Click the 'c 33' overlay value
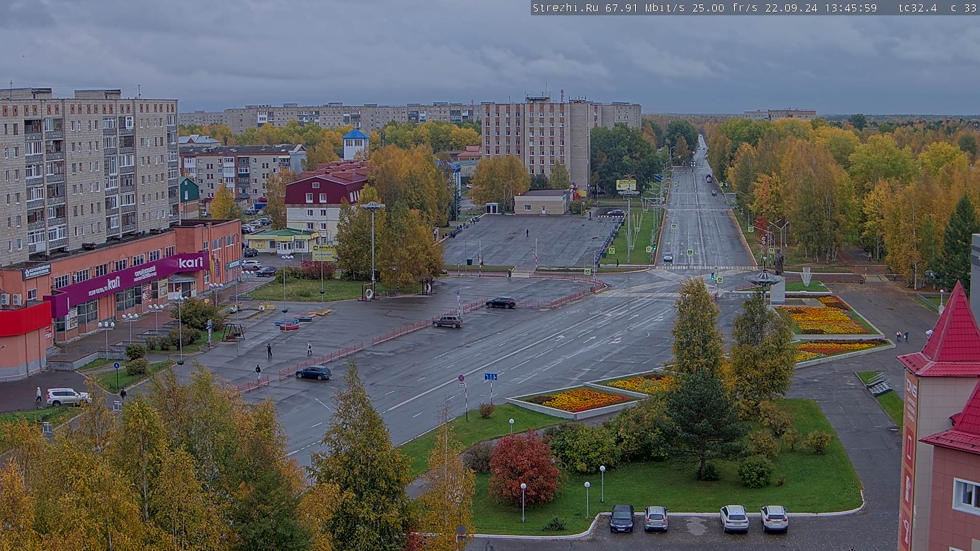This screenshot has width=980, height=551. (963, 8)
